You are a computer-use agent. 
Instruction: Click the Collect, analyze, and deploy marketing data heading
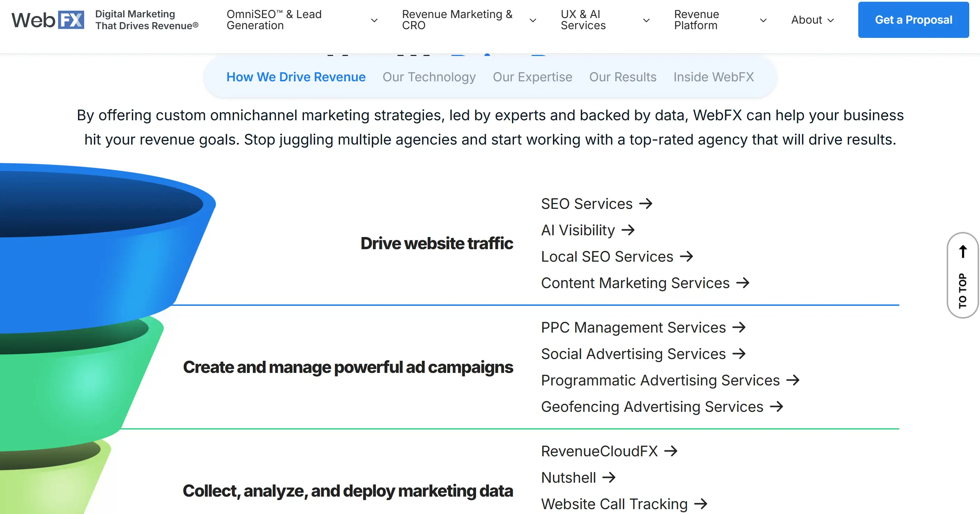348,491
